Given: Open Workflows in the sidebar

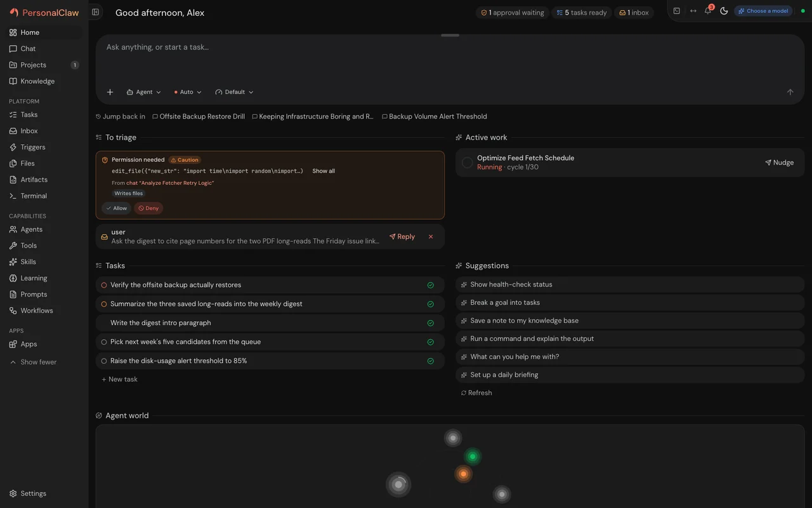Looking at the screenshot, I should (x=44, y=311).
